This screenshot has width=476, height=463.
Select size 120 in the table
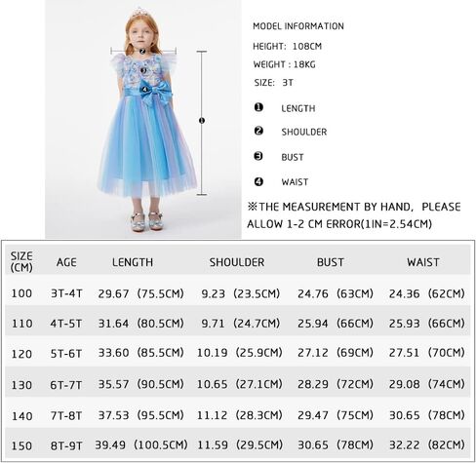[21, 354]
